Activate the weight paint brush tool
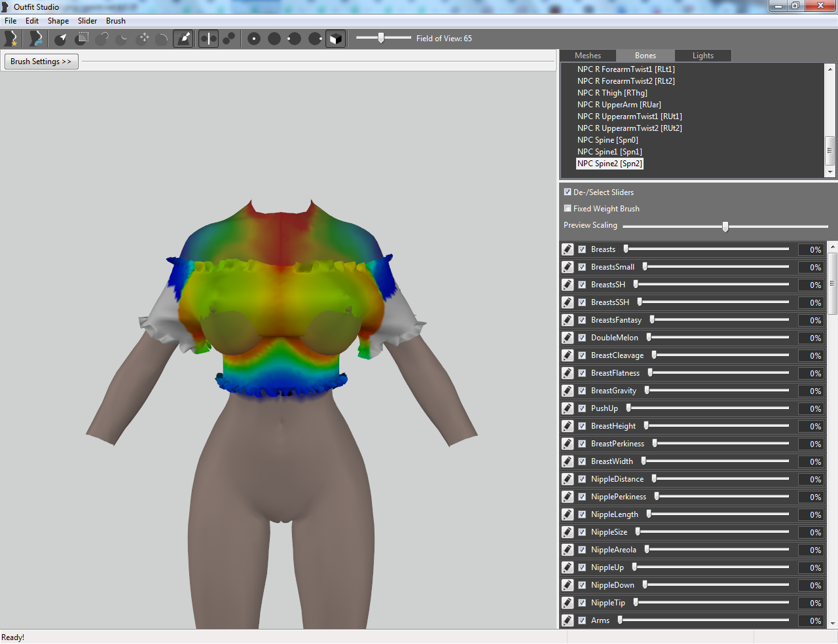 click(184, 39)
